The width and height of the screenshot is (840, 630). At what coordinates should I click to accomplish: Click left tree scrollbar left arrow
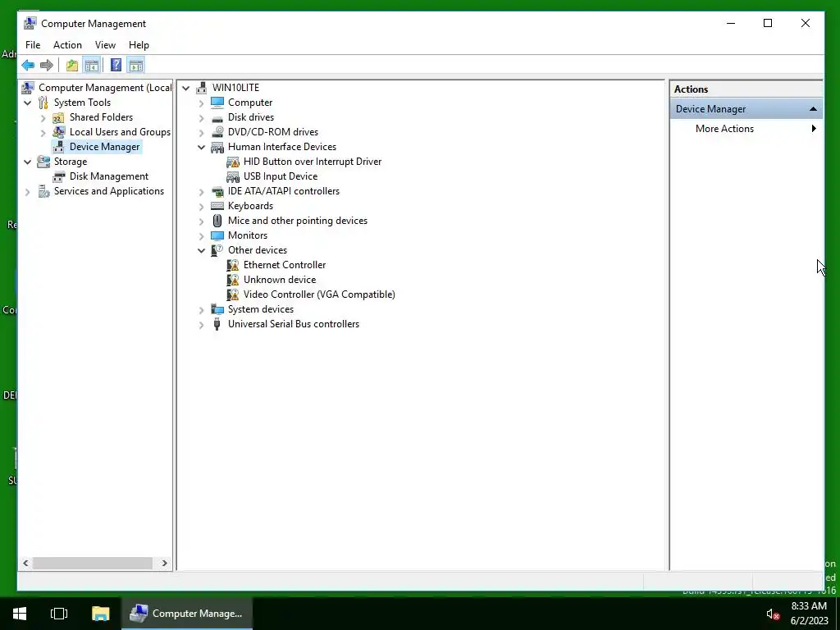tap(25, 563)
